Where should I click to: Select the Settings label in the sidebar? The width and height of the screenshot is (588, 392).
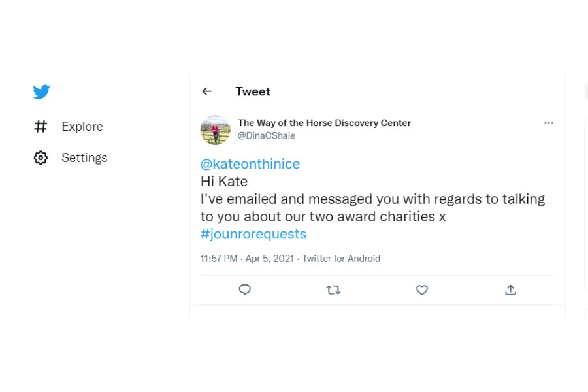click(84, 157)
